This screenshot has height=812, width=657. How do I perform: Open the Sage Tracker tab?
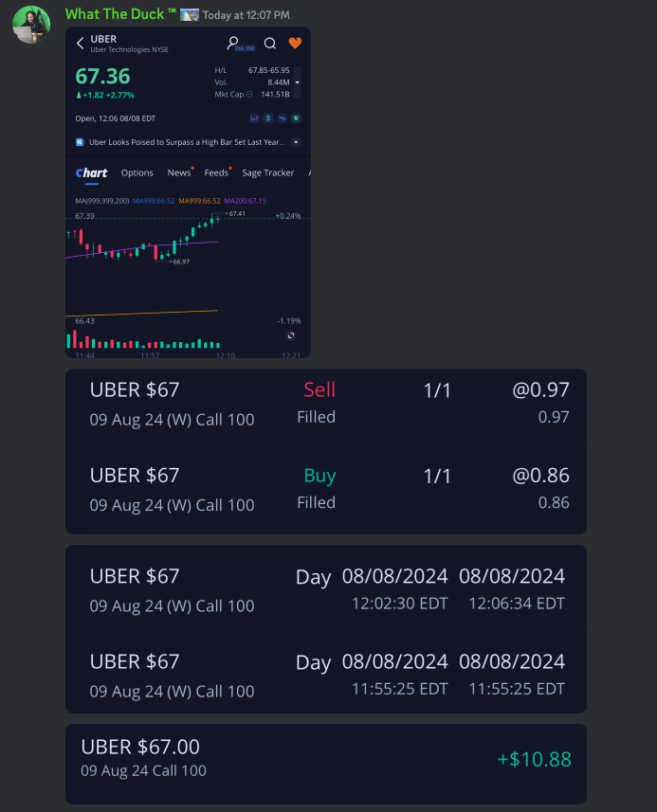click(268, 172)
